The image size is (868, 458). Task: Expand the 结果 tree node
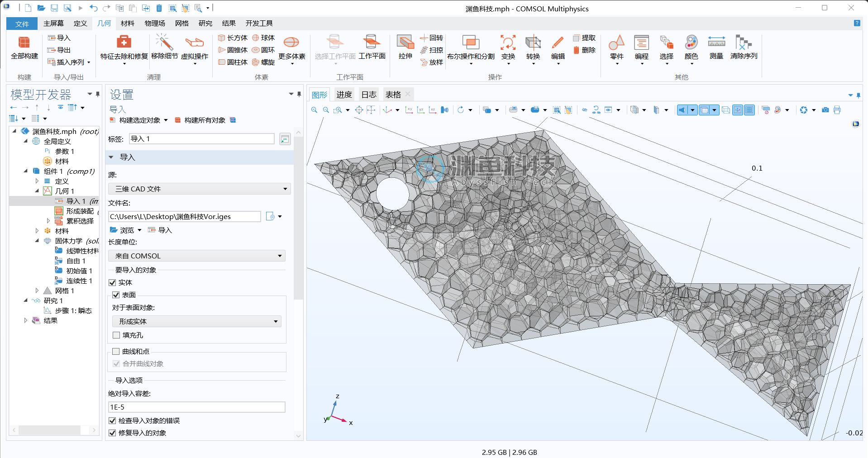click(26, 320)
